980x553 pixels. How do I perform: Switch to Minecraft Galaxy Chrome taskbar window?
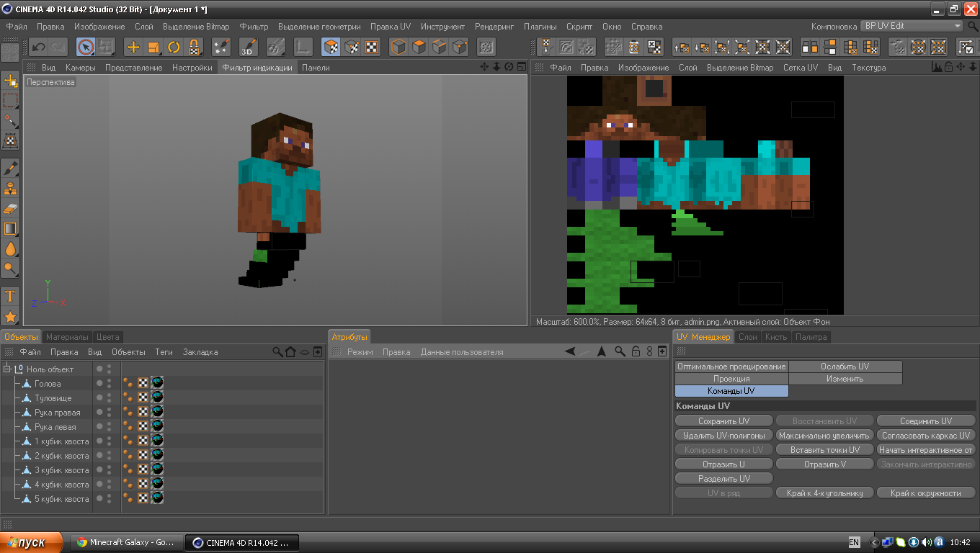(125, 542)
